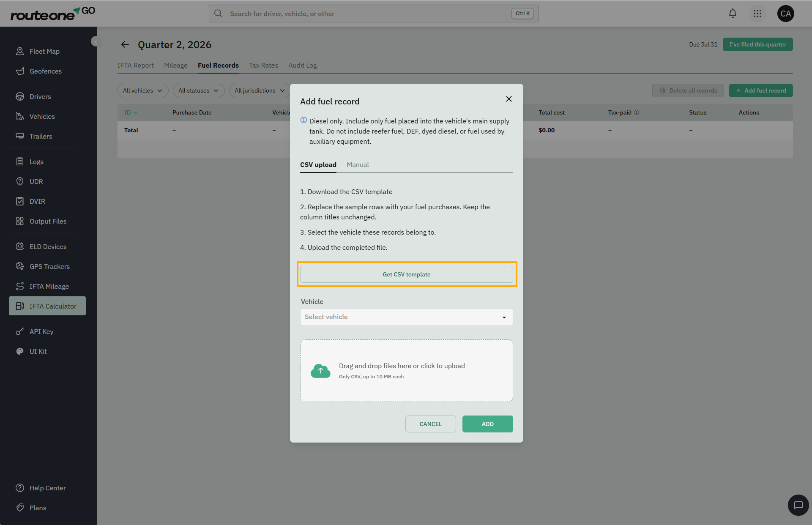
Task: Switch to the Manual tab
Action: click(x=358, y=164)
